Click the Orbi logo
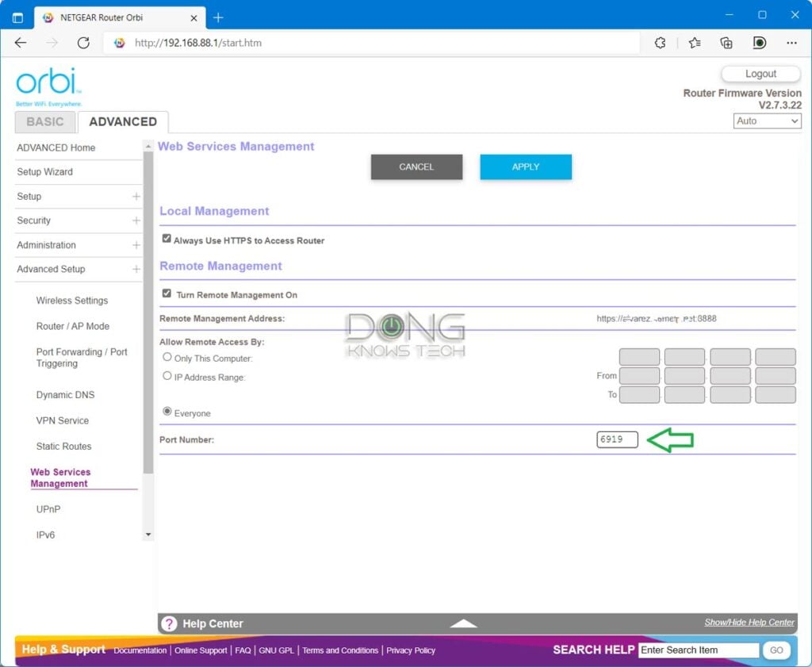This screenshot has height=667, width=812. click(x=48, y=86)
